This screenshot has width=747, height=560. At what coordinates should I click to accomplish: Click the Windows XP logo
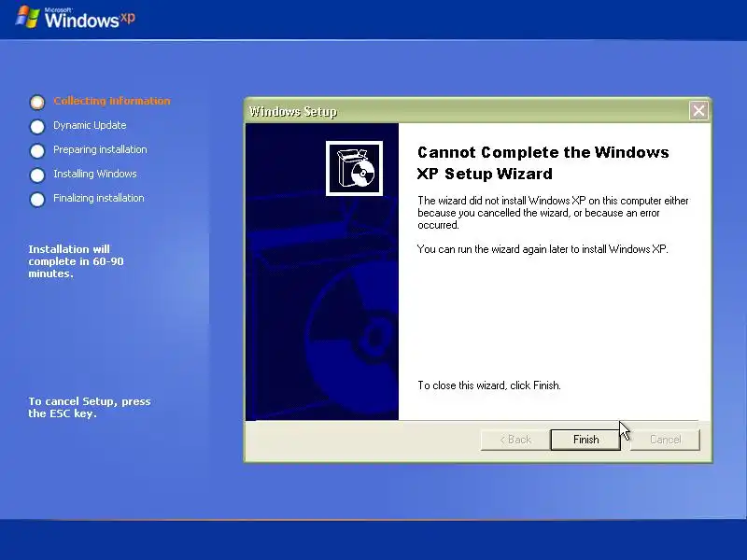click(x=76, y=18)
